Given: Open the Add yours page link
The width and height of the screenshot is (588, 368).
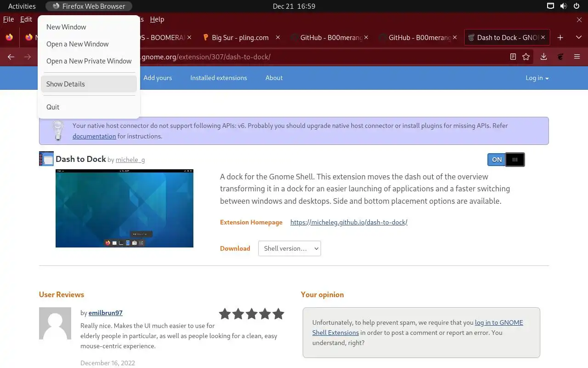Looking at the screenshot, I should [x=158, y=78].
